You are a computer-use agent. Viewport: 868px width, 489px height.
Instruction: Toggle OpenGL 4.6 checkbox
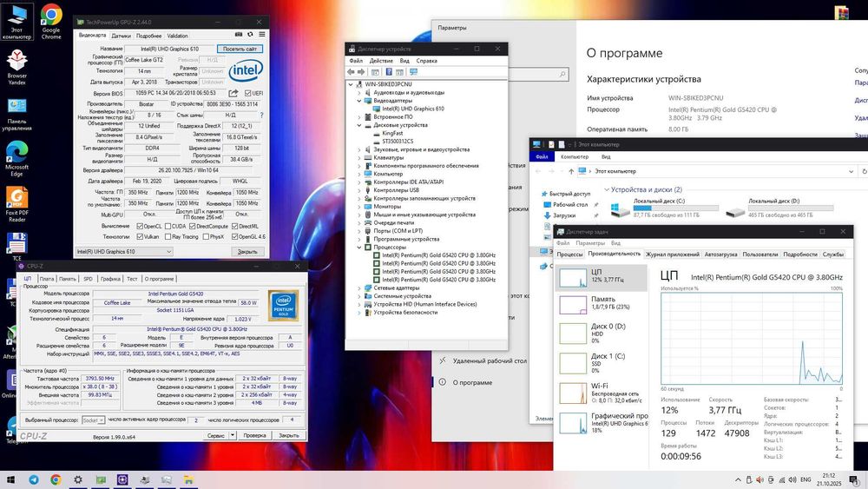click(x=234, y=236)
